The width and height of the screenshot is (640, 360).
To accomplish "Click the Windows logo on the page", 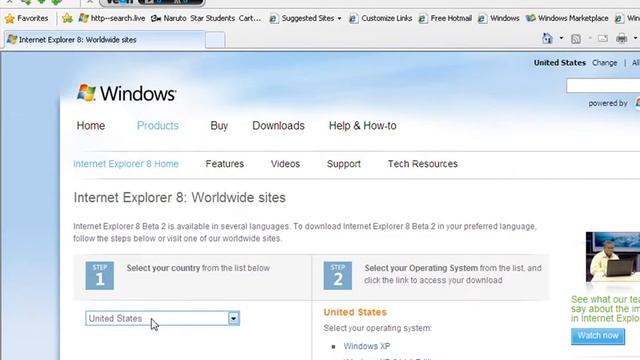I will [127, 93].
